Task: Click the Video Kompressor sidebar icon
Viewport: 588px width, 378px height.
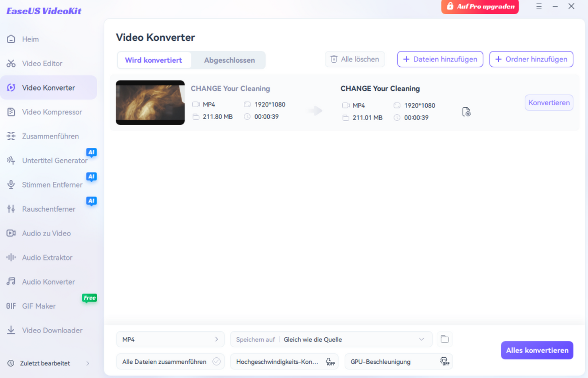Action: pyautogui.click(x=11, y=112)
